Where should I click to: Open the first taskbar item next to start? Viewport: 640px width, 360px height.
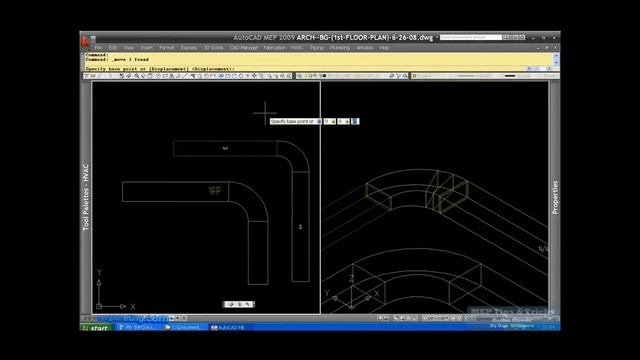tap(139, 327)
